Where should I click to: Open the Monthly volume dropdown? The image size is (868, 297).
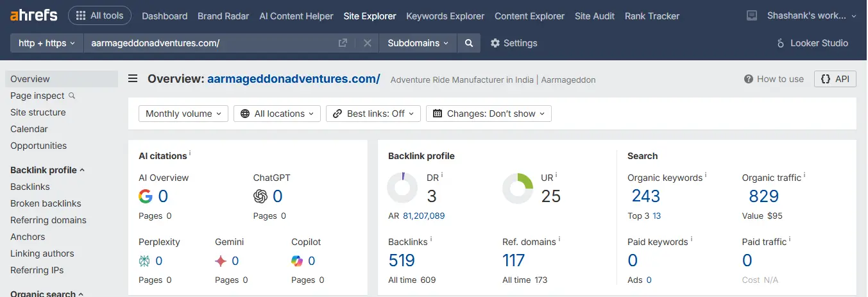coord(183,114)
